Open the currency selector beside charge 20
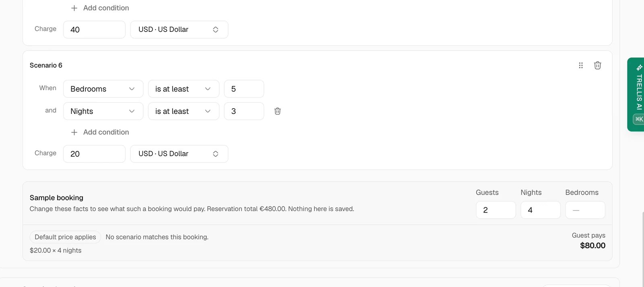Viewport: 644px width, 287px height. coord(179,154)
